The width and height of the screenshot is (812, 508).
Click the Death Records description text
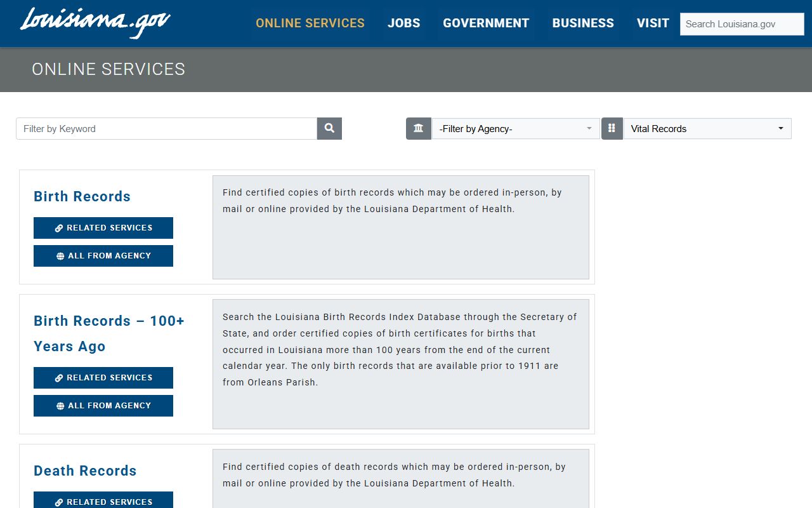(394, 475)
